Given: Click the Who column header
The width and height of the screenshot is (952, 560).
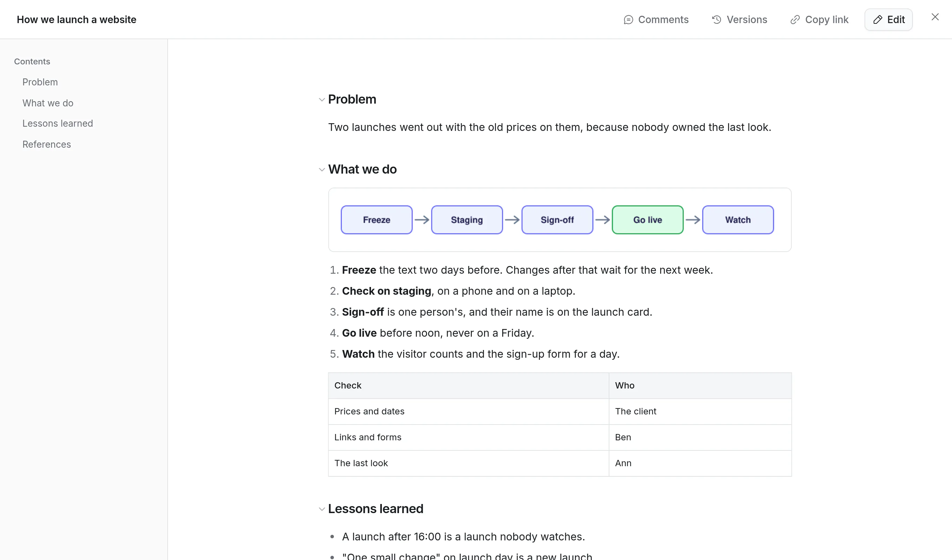Looking at the screenshot, I should coord(700,386).
